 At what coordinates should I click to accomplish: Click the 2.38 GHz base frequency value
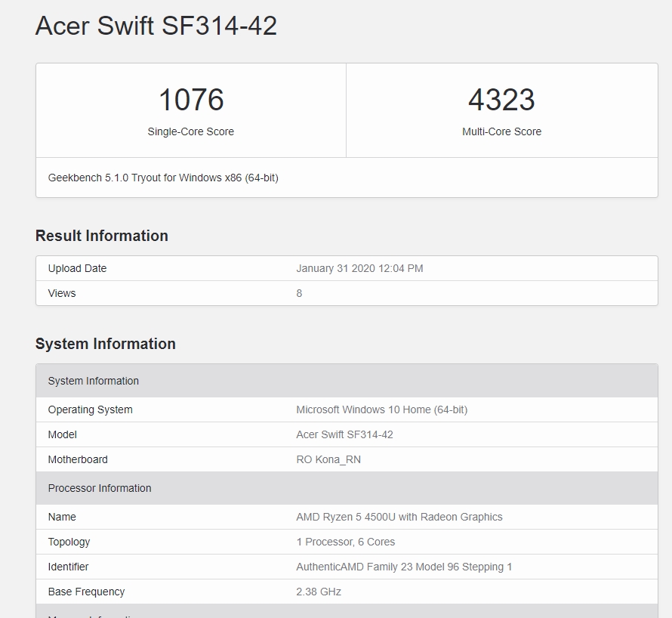pyautogui.click(x=319, y=592)
